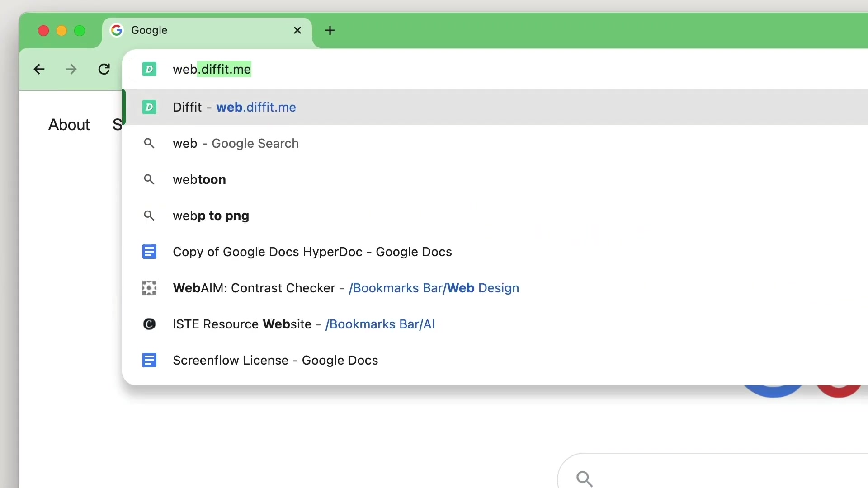Screen dimensions: 868x488
Task: Click the search icon next to webtoon
Action: [149, 179]
